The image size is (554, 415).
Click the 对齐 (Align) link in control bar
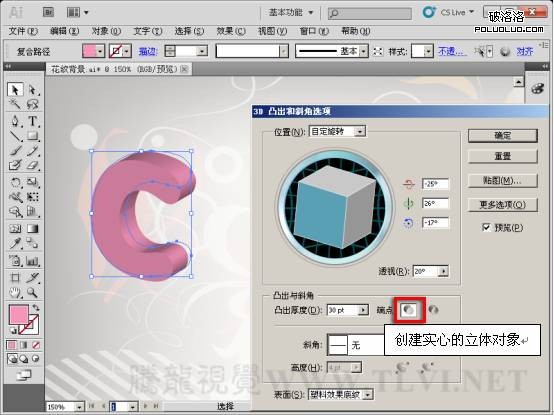click(x=525, y=52)
